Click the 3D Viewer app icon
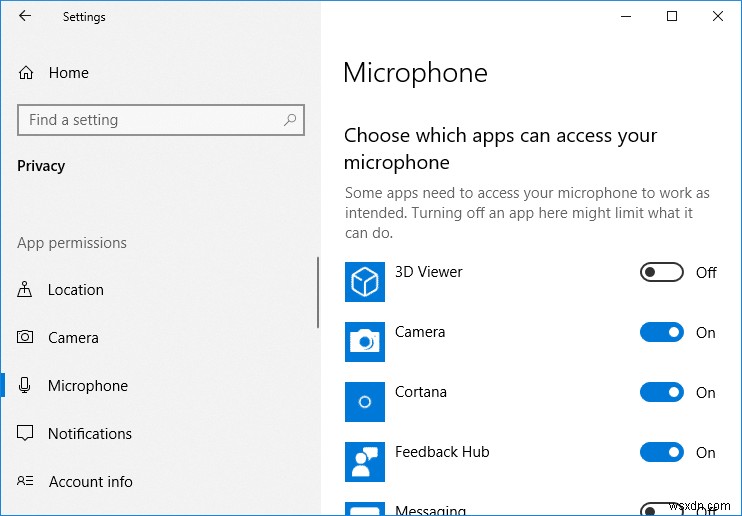The height and width of the screenshot is (516, 742). 364,282
